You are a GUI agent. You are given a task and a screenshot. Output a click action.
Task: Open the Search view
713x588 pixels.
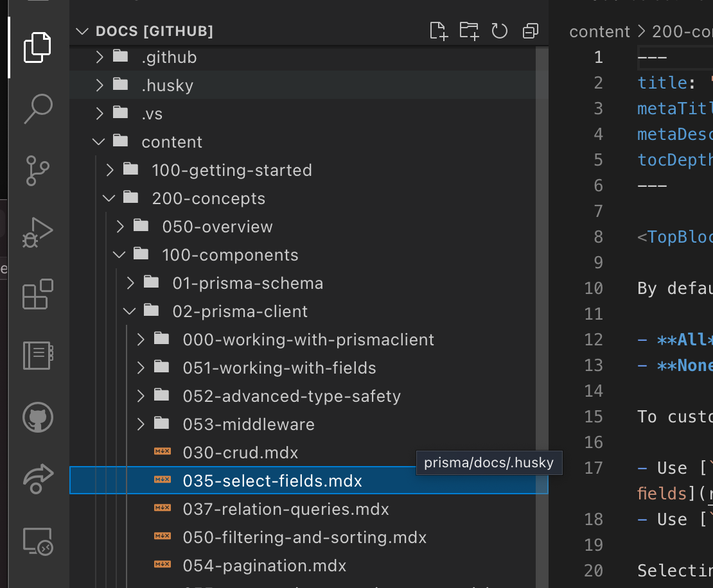coord(37,109)
